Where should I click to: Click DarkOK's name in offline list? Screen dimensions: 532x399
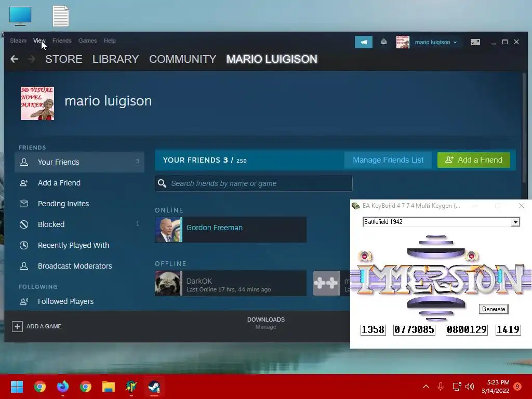199,281
